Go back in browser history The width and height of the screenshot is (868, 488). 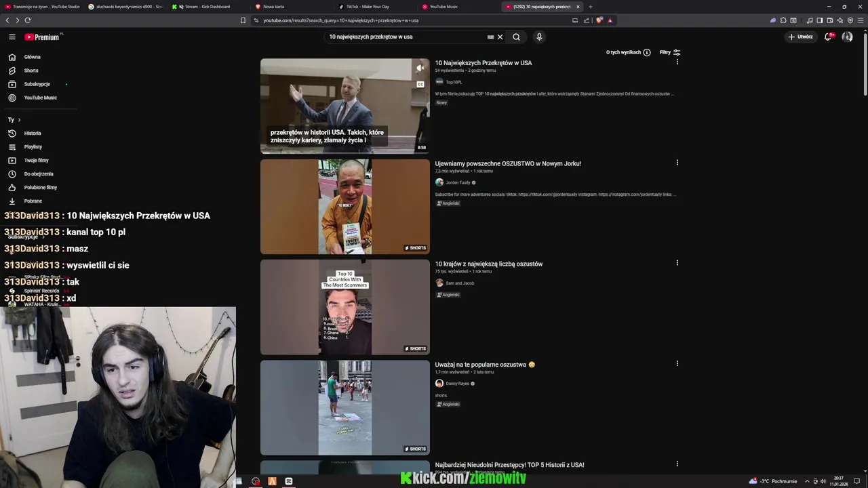[x=8, y=20]
